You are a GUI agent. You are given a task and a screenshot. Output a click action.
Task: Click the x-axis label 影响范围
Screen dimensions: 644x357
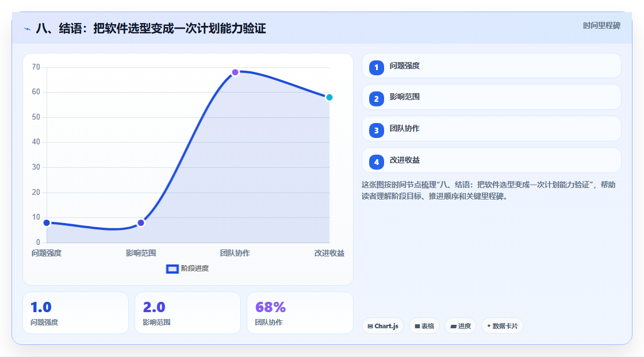pyautogui.click(x=141, y=253)
